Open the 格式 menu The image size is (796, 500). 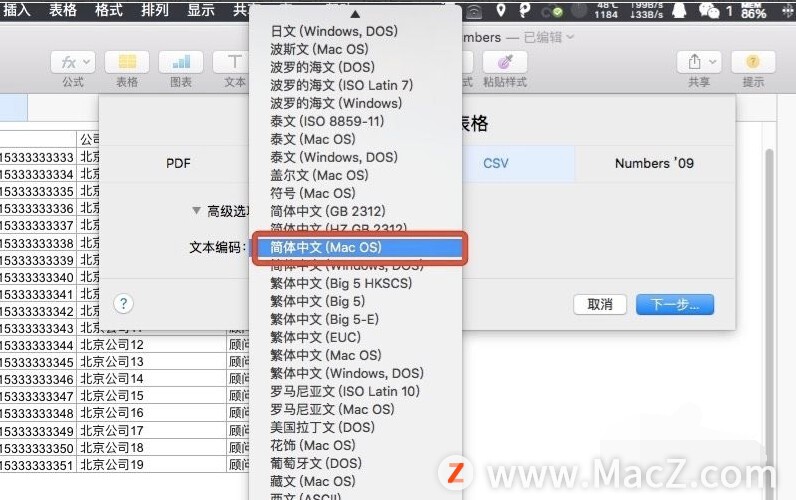tap(108, 10)
